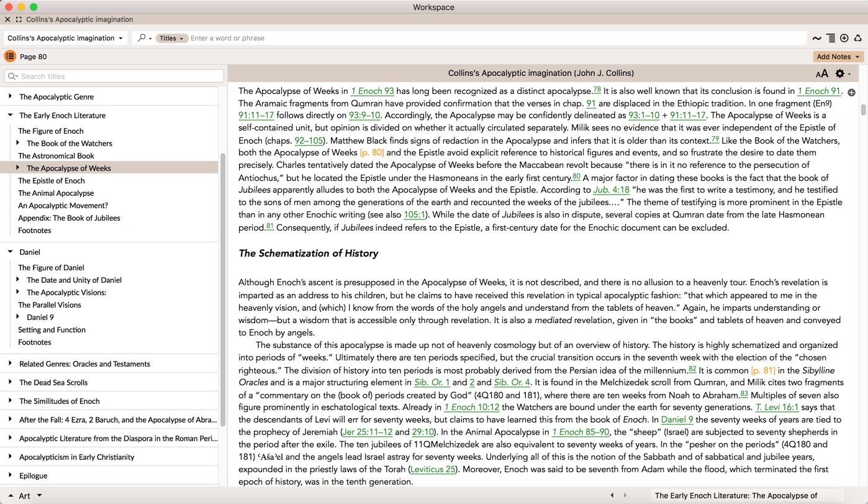Select The Animal Apocalypse in contents
The height and width of the screenshot is (504, 868).
pos(56,193)
